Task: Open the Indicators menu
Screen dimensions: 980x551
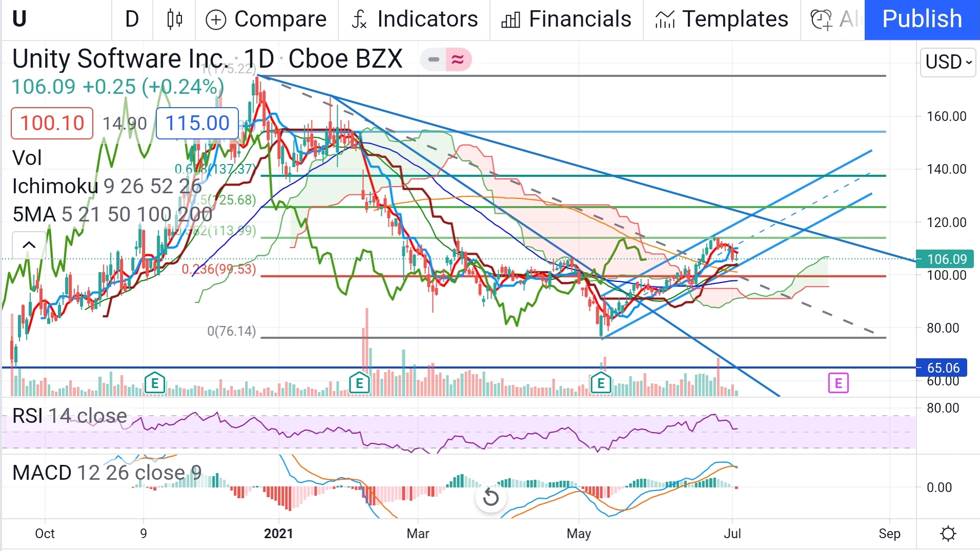Action: pos(414,19)
